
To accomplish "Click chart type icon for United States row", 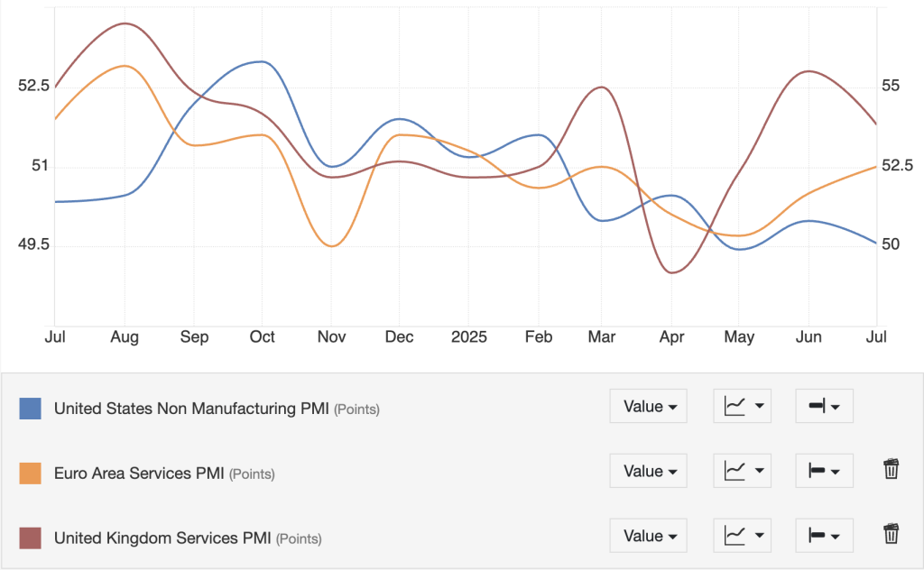I will point(743,407).
